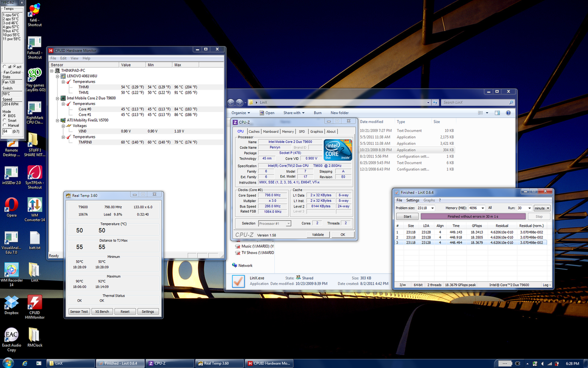Choose Manual fan mode
This screenshot has width=588, height=368.
[5, 125]
